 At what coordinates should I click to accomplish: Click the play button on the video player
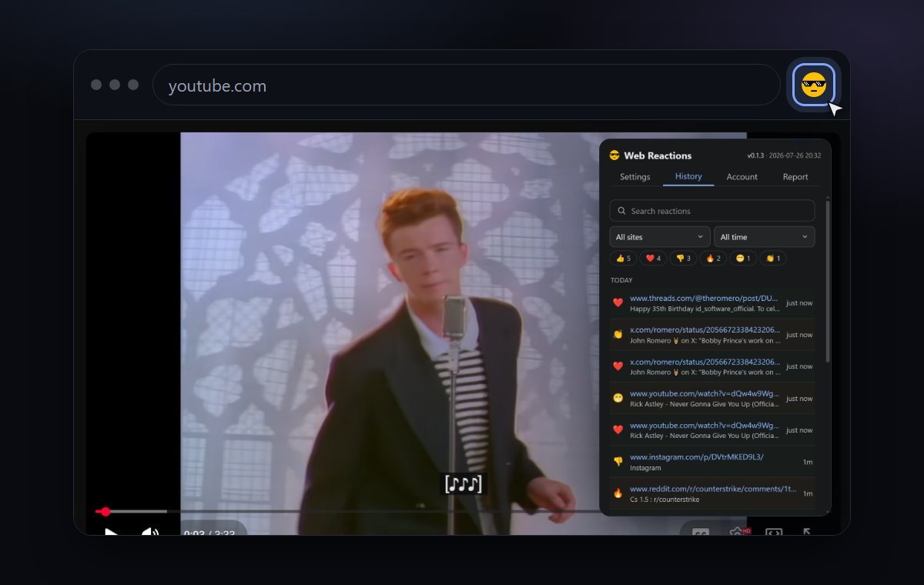(111, 530)
